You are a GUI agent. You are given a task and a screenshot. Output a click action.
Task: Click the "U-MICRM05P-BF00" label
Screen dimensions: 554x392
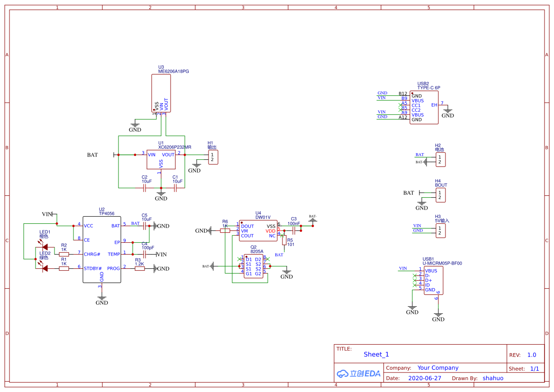tap(442, 264)
